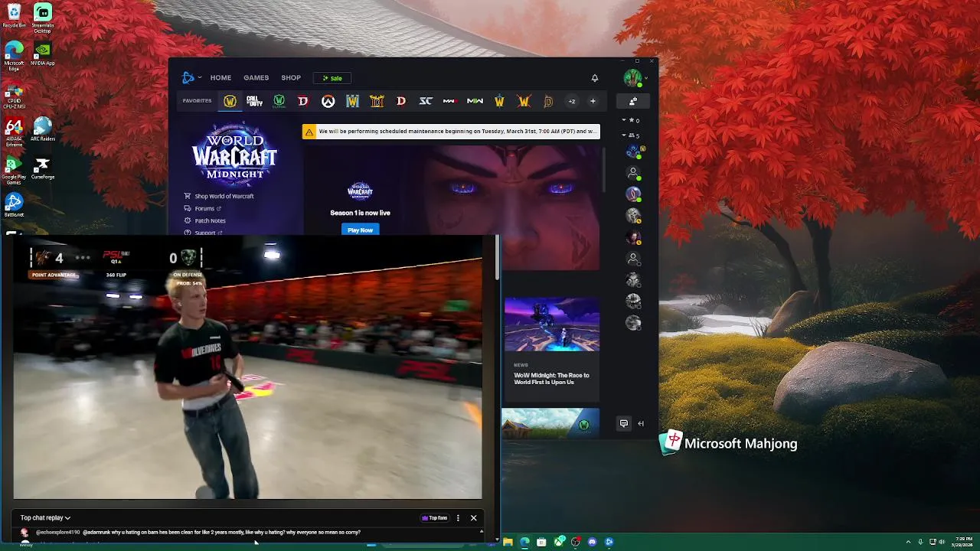Open Call of Duty from favorites bar

coord(254,101)
